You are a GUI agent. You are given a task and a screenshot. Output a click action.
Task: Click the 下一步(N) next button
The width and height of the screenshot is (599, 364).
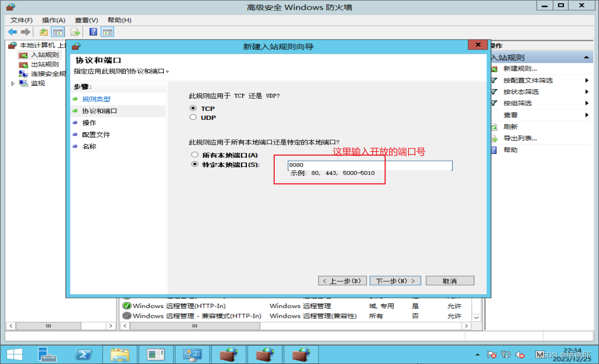point(395,281)
